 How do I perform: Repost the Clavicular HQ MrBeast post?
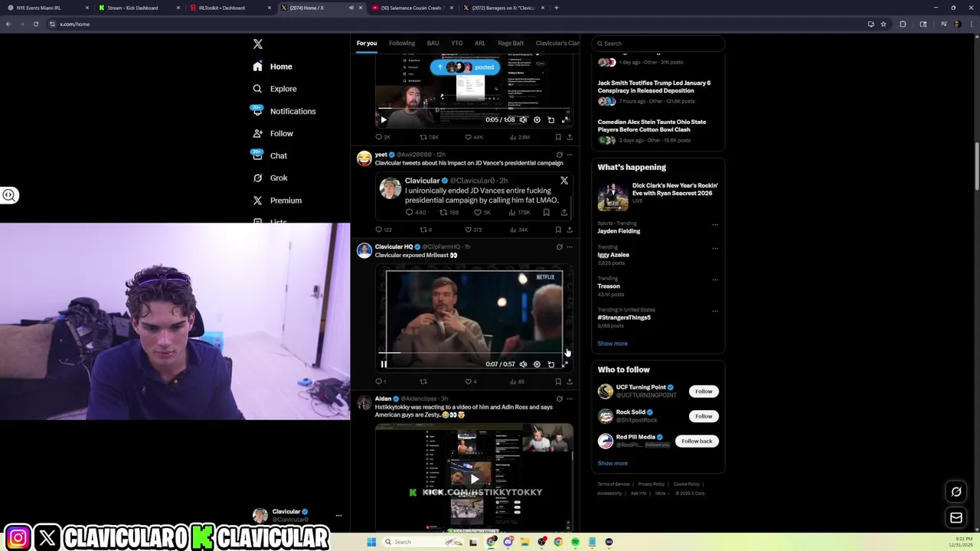pyautogui.click(x=423, y=381)
